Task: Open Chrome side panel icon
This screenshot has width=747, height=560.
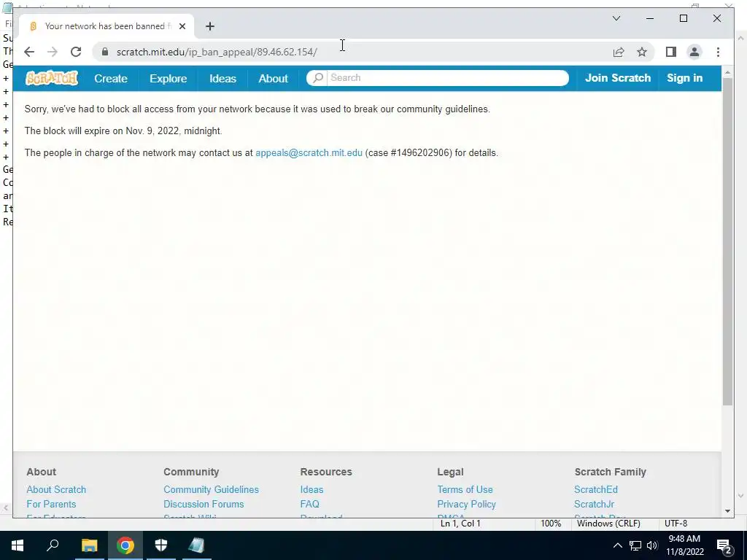Action: (x=671, y=52)
